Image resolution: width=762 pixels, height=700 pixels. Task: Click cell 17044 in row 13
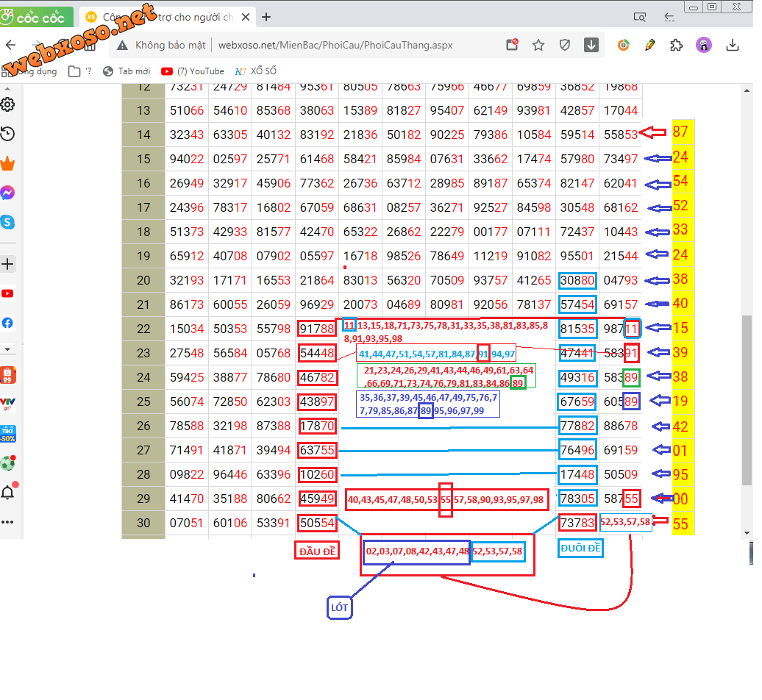621,111
